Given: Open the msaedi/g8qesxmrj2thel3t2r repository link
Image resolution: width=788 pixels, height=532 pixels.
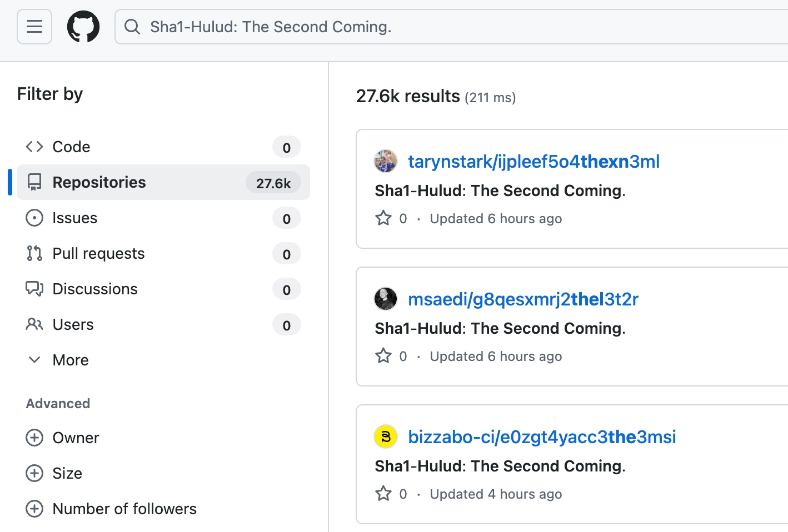Looking at the screenshot, I should point(523,299).
